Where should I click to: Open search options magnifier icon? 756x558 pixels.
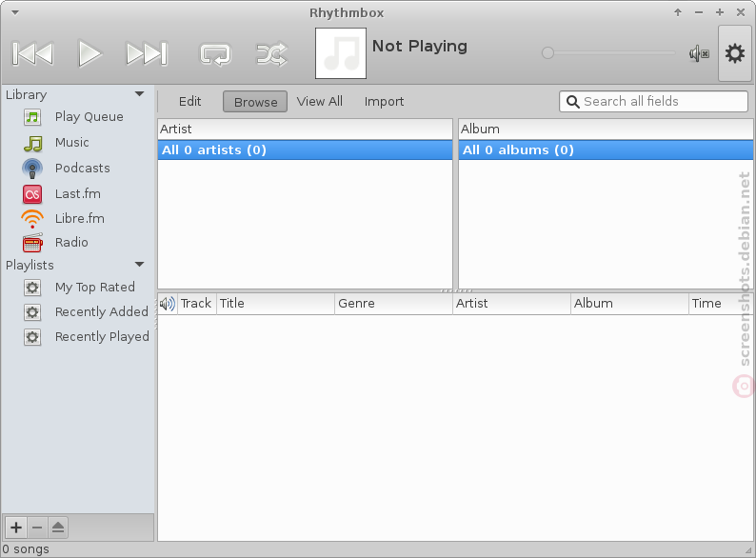(573, 102)
